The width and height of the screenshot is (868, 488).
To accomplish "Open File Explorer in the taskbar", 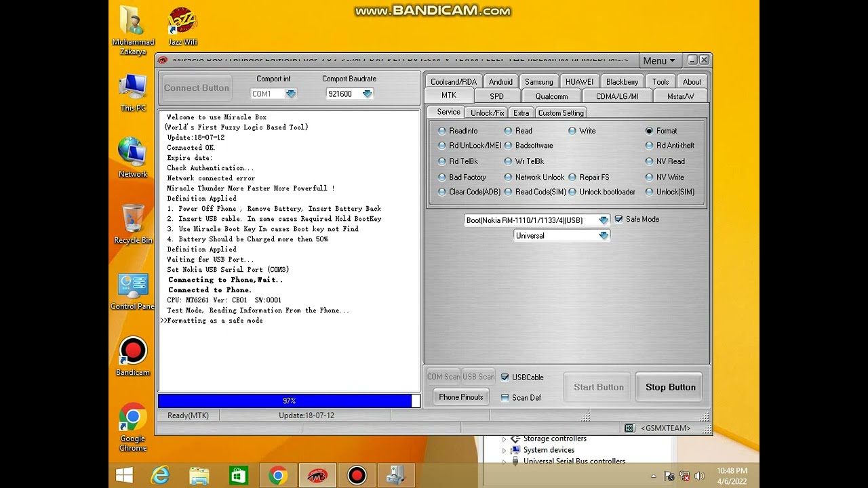I will click(199, 475).
